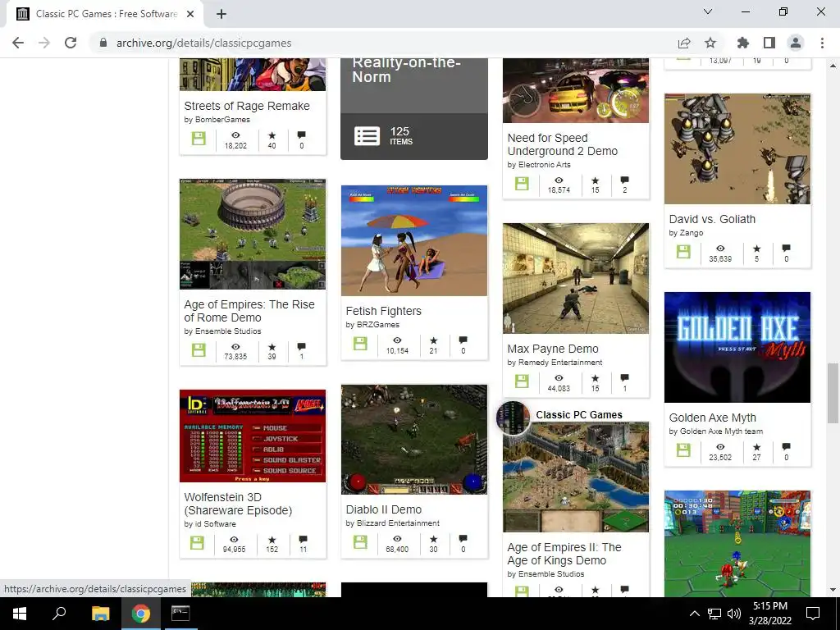This screenshot has width=840, height=630.
Task: Open Chrome three-dot menu
Action: pyautogui.click(x=822, y=43)
